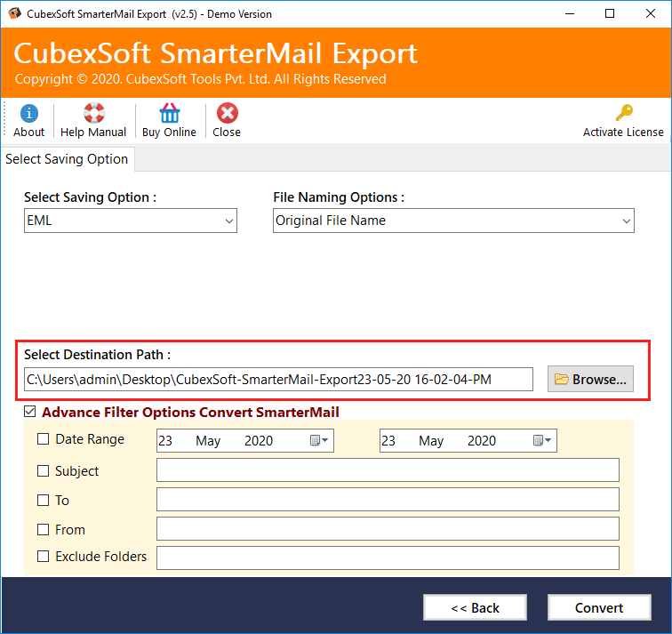Open the About info icon

coord(28,113)
